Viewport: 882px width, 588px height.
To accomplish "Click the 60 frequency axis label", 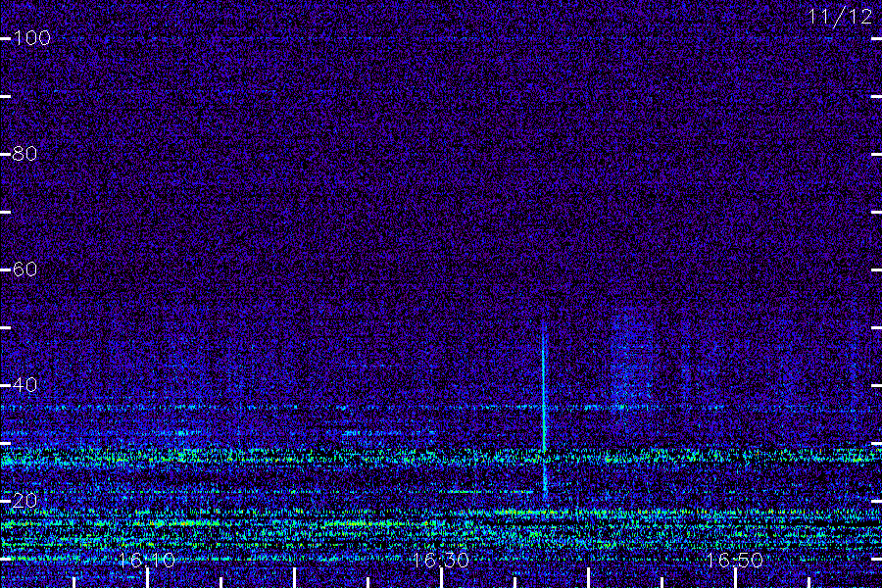I will (24, 269).
